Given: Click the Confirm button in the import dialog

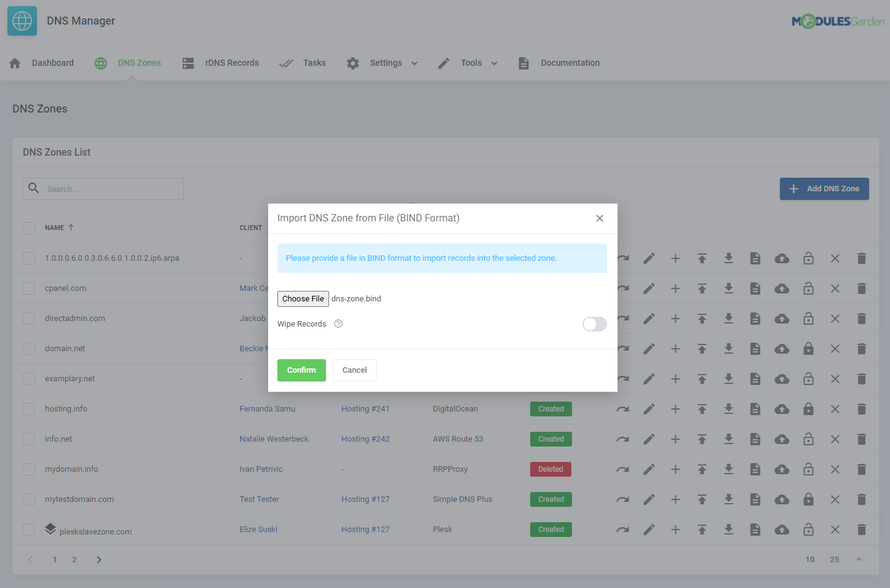Looking at the screenshot, I should click(x=301, y=370).
